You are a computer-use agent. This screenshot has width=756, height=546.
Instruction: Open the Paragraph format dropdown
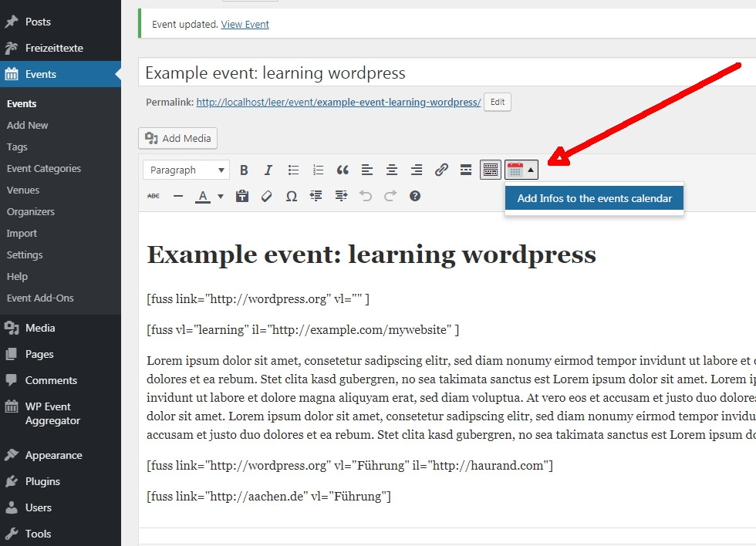pos(186,170)
